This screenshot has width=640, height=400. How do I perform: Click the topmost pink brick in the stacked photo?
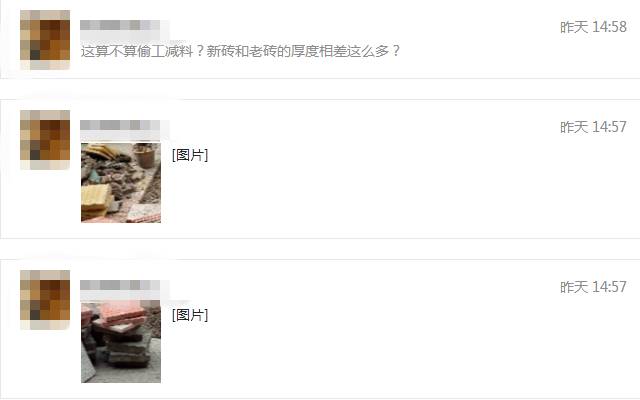point(122,312)
